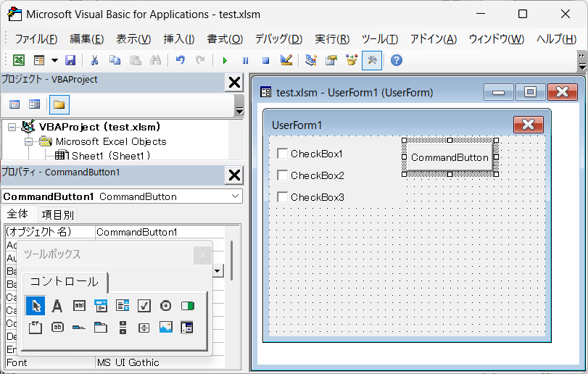Open the 挿入(I) menu
588x374 pixels.
click(x=179, y=38)
